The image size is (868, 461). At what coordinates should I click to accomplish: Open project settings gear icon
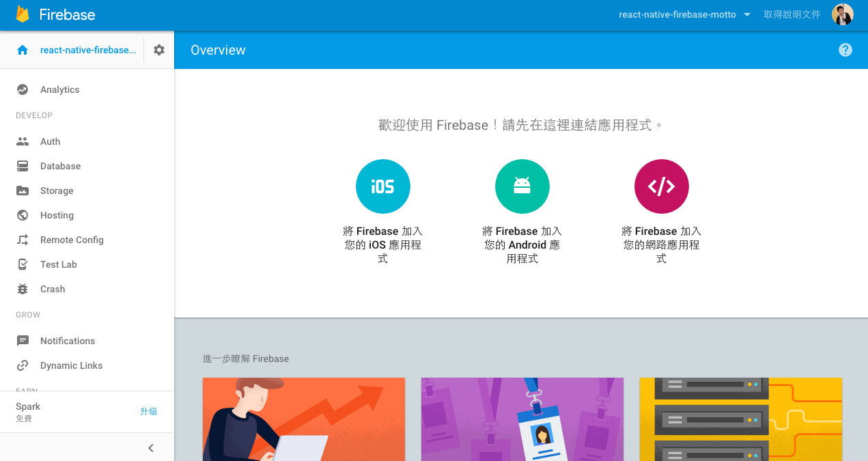(x=159, y=50)
